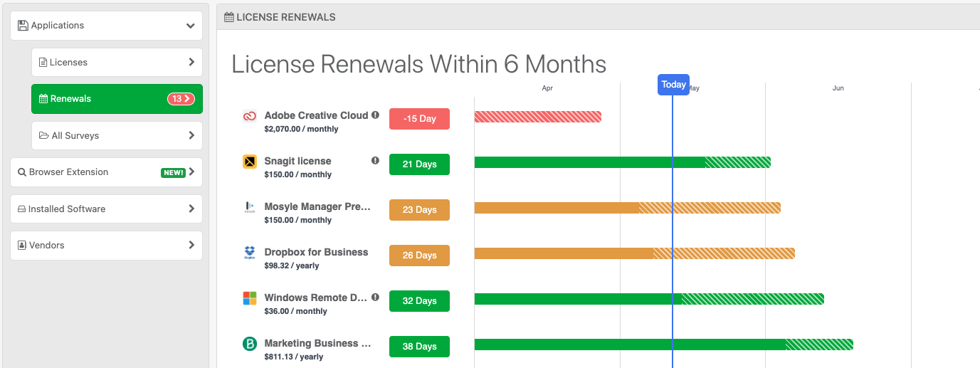Image resolution: width=980 pixels, height=368 pixels.
Task: Click the info alert icon beside Windows Remote D…
Action: [375, 297]
